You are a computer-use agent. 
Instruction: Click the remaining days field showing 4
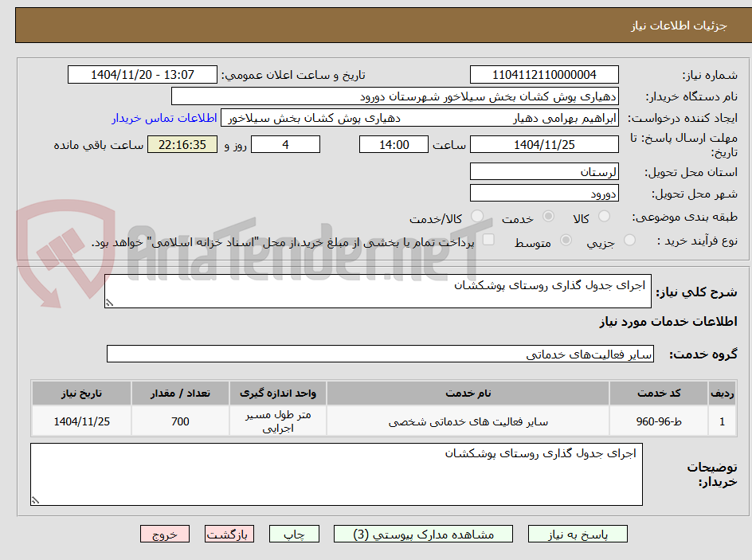(285, 144)
